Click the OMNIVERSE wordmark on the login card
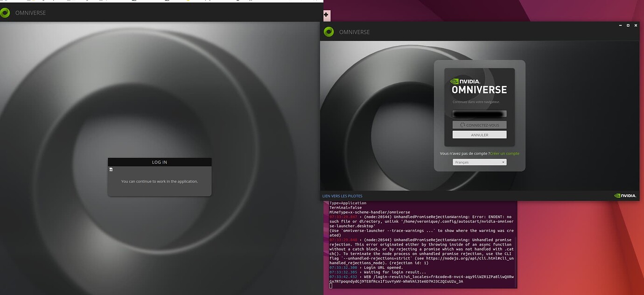 (x=479, y=90)
